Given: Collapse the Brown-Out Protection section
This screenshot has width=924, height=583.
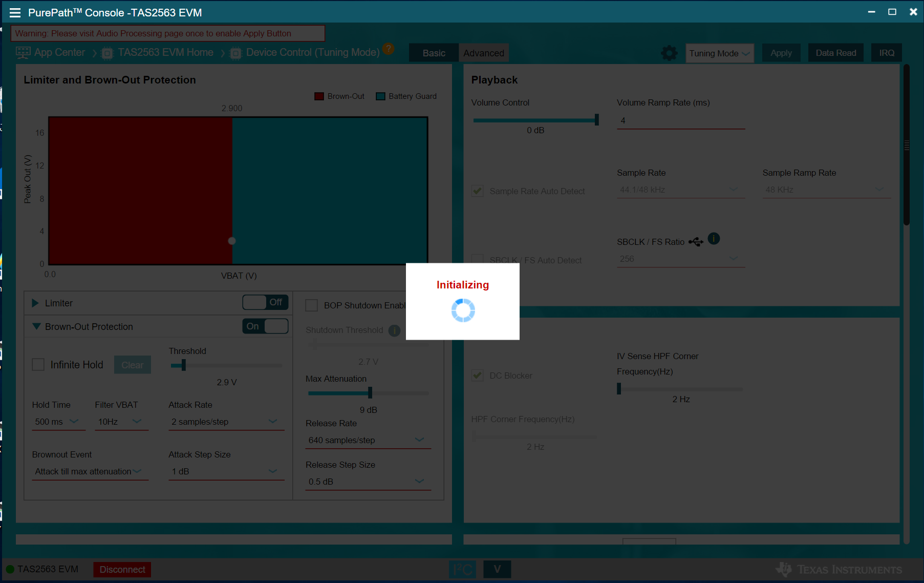Looking at the screenshot, I should click(36, 326).
